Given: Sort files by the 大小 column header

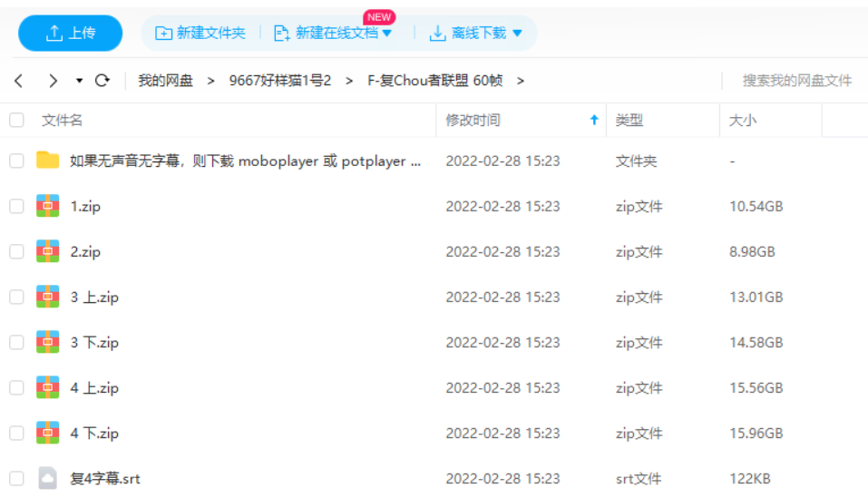Looking at the screenshot, I should 743,120.
